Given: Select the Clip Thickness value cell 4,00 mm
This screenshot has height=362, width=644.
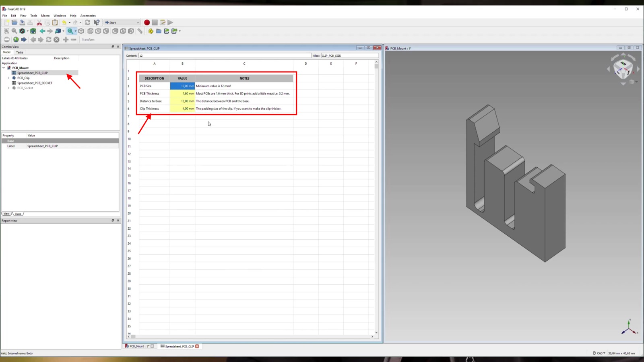Looking at the screenshot, I should [182, 109].
